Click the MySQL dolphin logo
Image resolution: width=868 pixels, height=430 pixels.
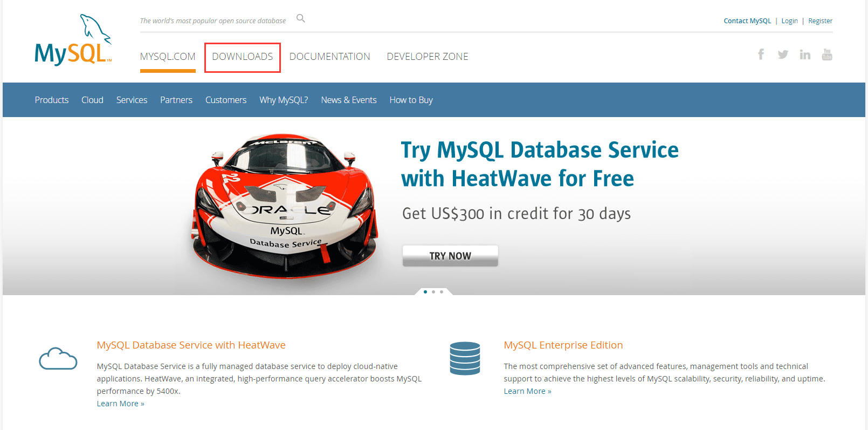point(73,40)
